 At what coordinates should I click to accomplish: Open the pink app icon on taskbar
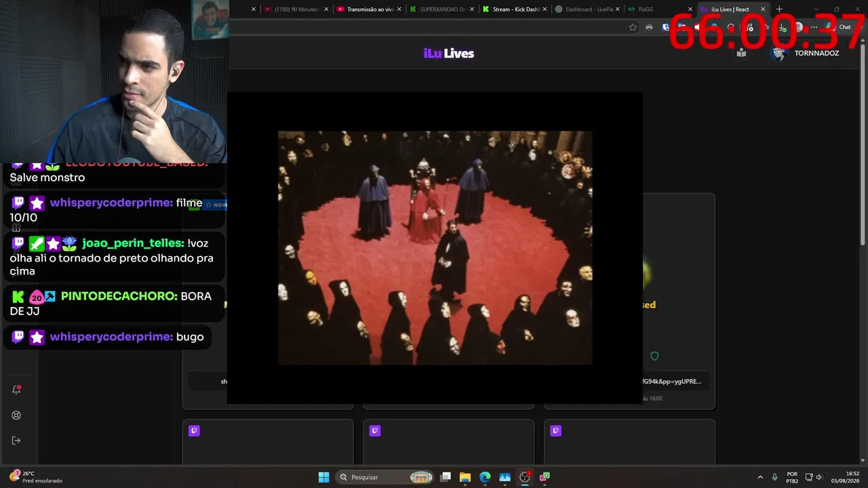pos(544,477)
